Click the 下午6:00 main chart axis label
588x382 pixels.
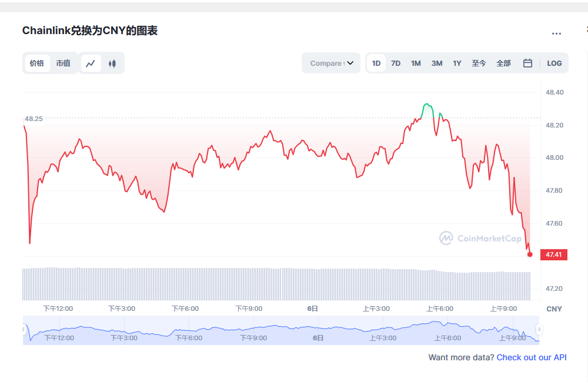pyautogui.click(x=185, y=309)
